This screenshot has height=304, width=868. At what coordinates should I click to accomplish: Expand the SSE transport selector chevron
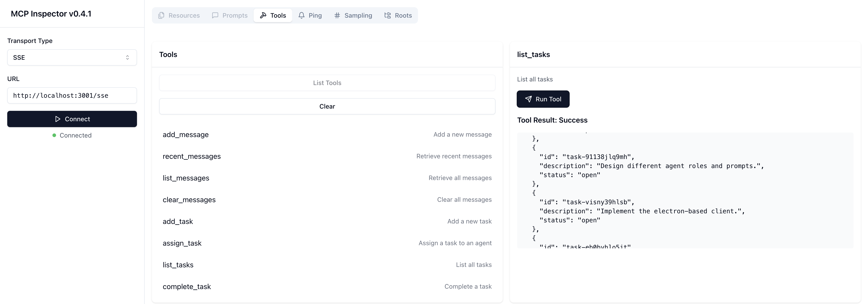click(x=128, y=57)
